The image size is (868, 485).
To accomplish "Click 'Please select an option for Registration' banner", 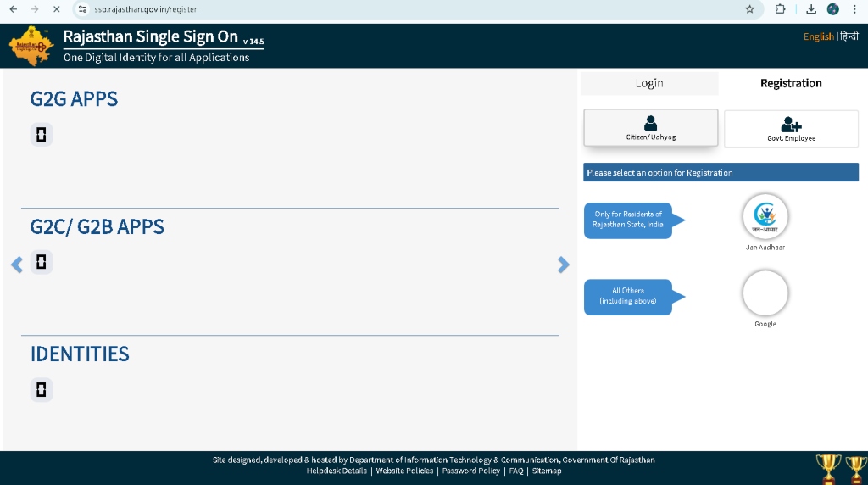I will click(x=721, y=172).
